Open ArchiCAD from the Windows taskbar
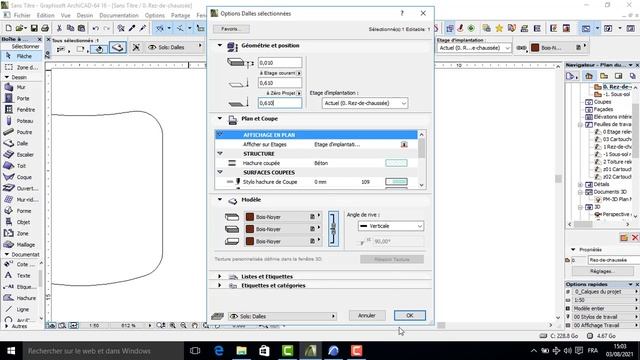The image size is (640, 360). tap(310, 351)
